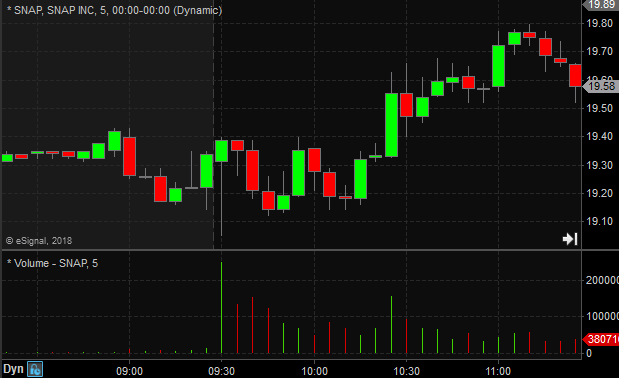Select the Volume - SNAP, 5 study label
Viewport: 619px width, 378px height.
52,263
